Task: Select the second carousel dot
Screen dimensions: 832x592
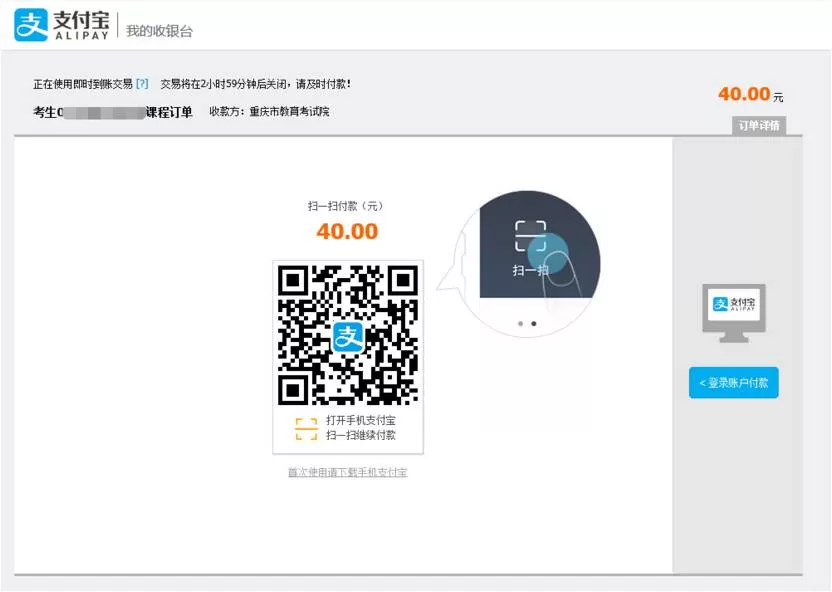Action: pyautogui.click(x=533, y=324)
